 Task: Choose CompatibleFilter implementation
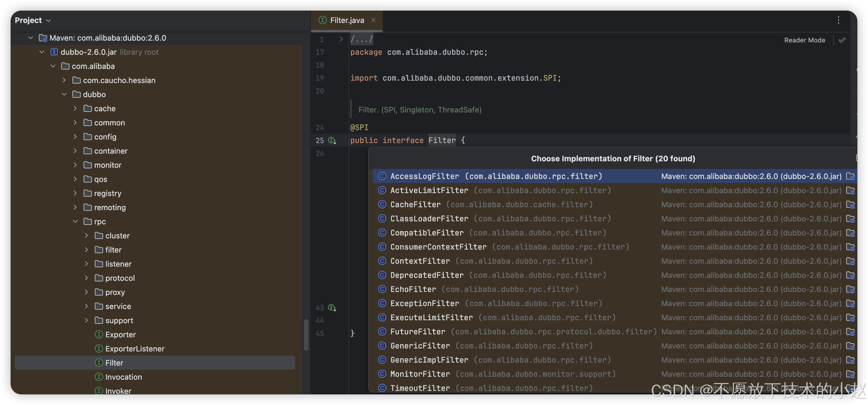coord(614,233)
